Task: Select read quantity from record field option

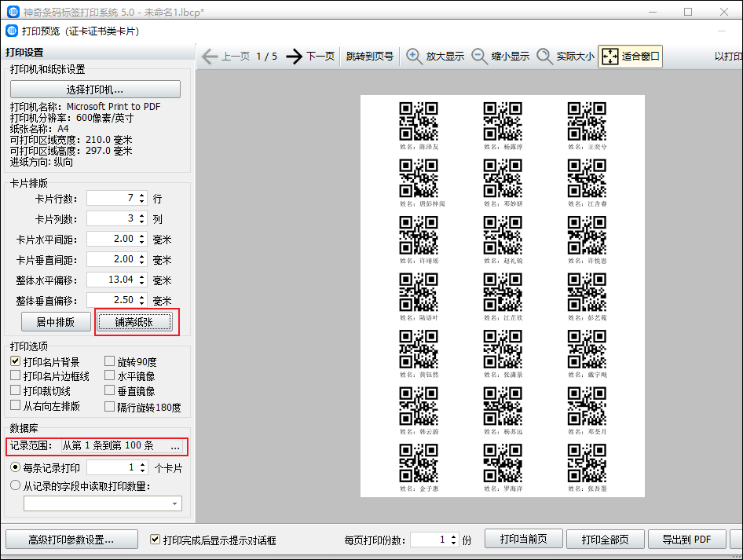Action: [x=15, y=485]
